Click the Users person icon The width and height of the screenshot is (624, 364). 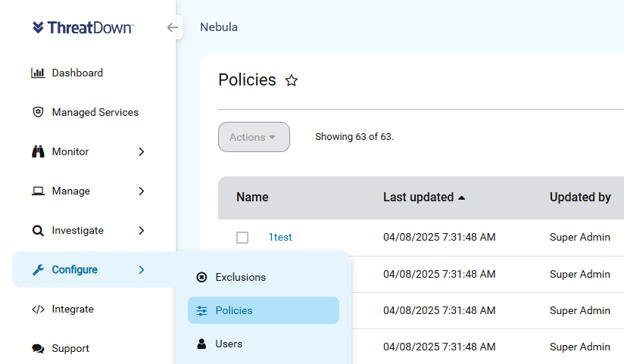coord(201,344)
